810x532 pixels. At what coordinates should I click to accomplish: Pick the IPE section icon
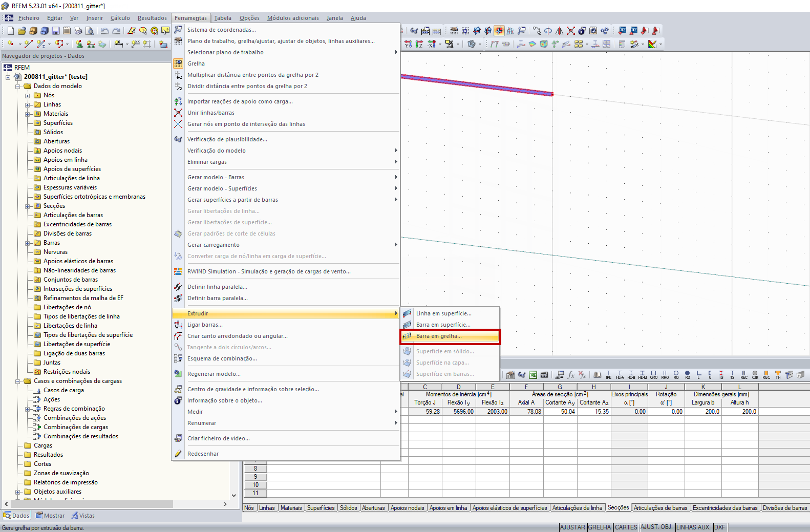pyautogui.click(x=609, y=375)
